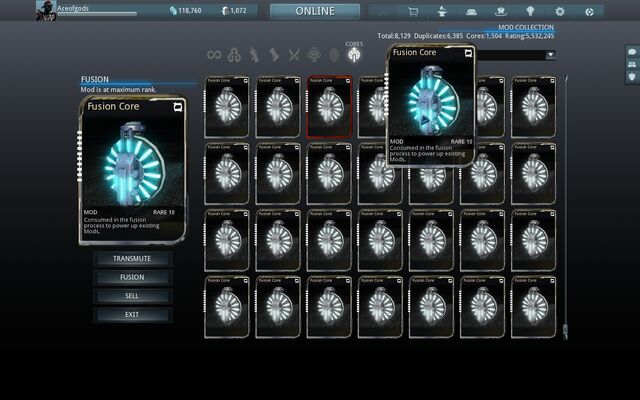
Task: Click the ONLINE status button
Action: click(315, 11)
